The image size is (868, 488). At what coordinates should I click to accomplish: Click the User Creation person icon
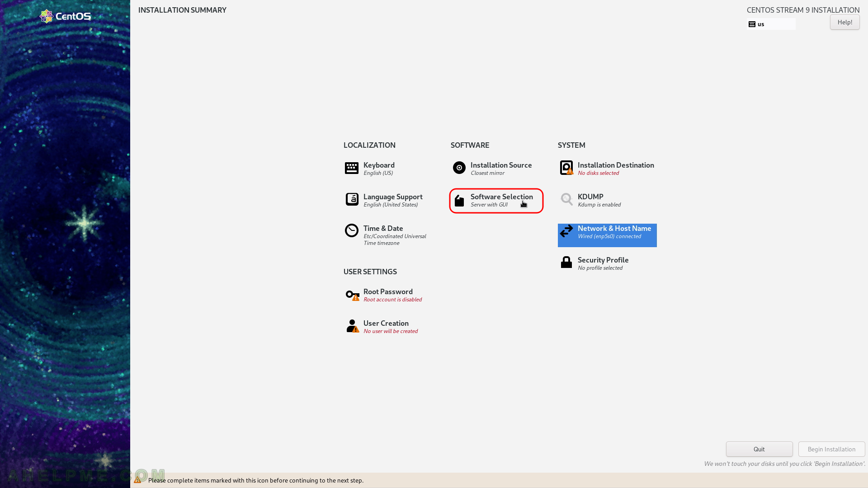click(352, 326)
